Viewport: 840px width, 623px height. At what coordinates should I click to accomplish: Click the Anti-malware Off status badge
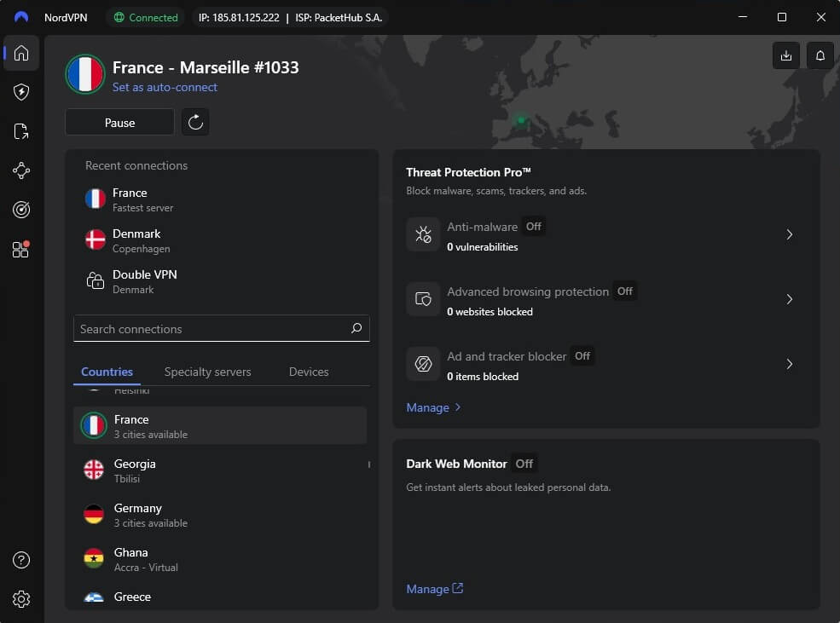coord(534,227)
